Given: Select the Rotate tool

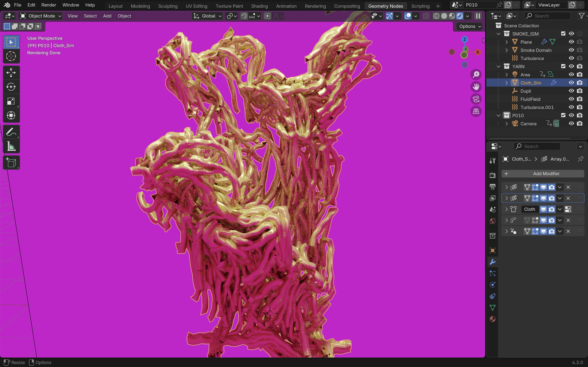Looking at the screenshot, I should pyautogui.click(x=11, y=87).
